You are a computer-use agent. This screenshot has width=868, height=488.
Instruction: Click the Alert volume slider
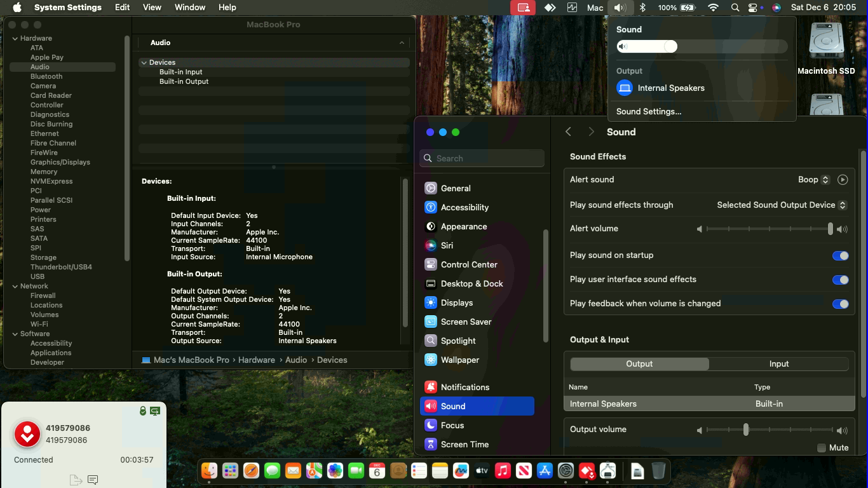(769, 229)
